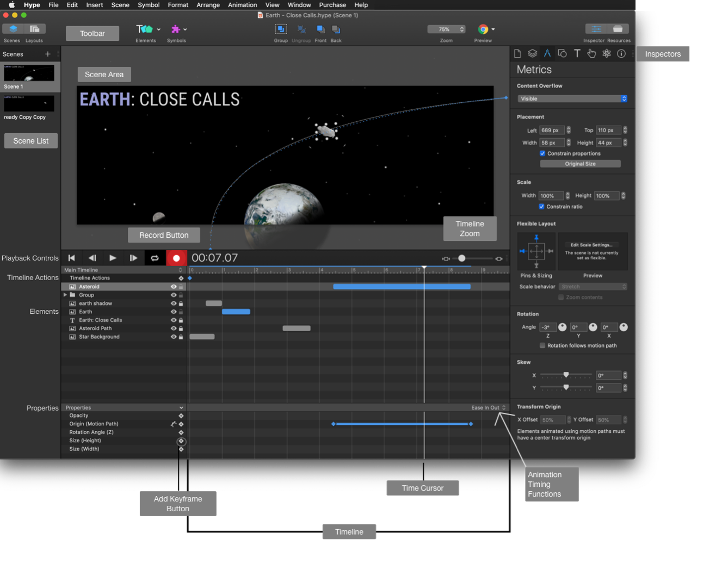Open the Typography inspector T icon

tap(577, 53)
